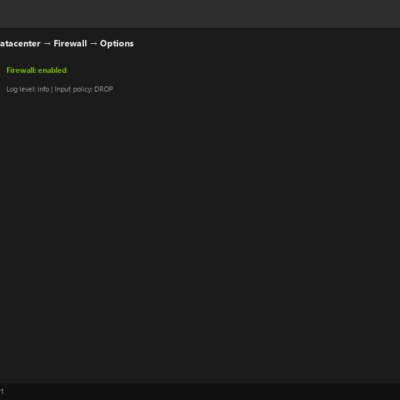Select the 'Firewall: enabled' status text
This screenshot has width=400, height=400.
click(37, 70)
